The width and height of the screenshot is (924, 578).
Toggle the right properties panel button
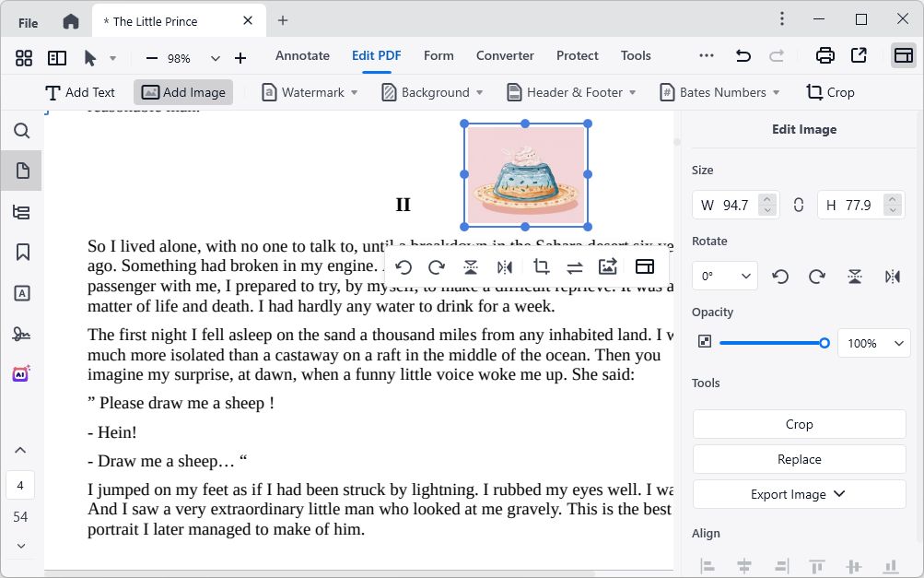(903, 56)
